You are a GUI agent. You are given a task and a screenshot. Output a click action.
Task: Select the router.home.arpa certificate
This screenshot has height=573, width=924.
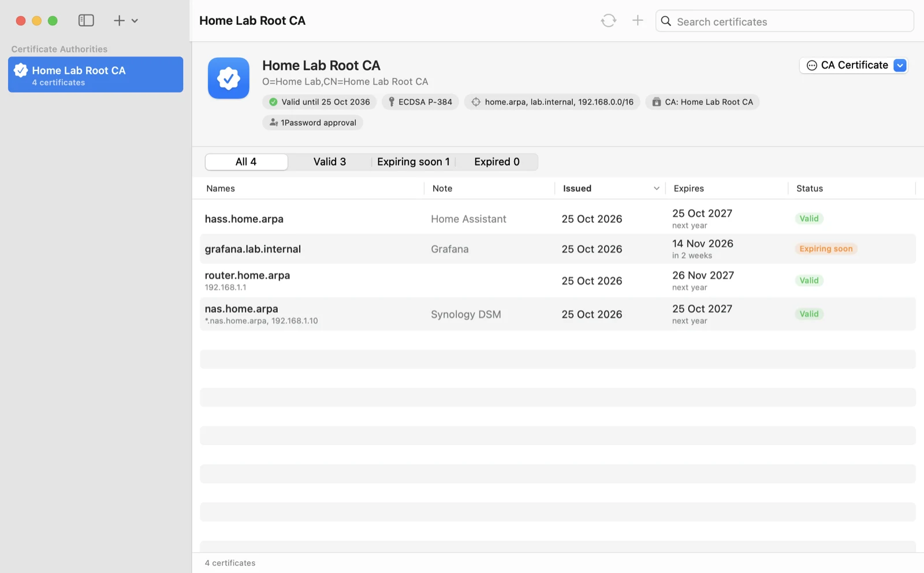[x=558, y=281]
